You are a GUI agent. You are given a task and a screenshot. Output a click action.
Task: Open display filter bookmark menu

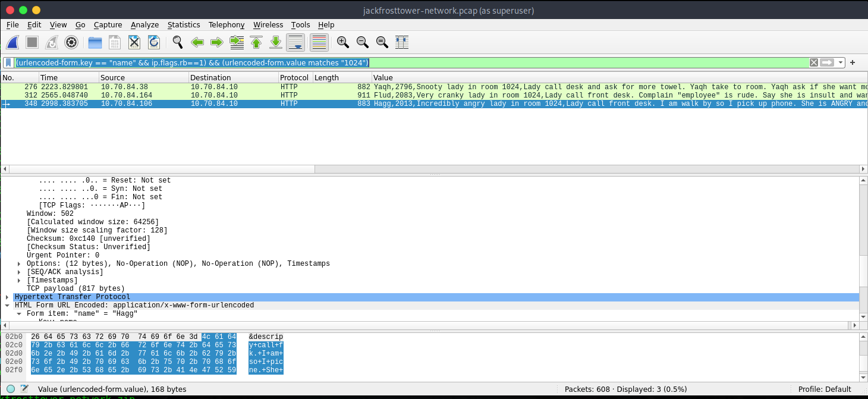coord(8,62)
